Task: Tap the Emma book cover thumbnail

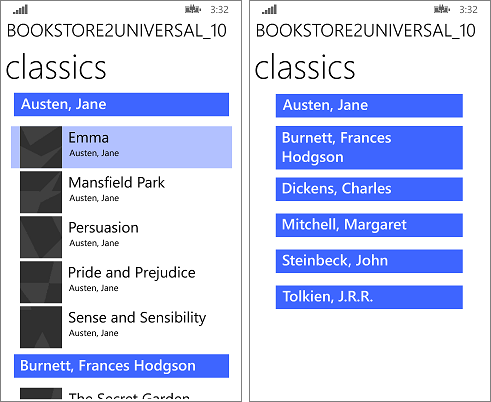Action: click(41, 147)
